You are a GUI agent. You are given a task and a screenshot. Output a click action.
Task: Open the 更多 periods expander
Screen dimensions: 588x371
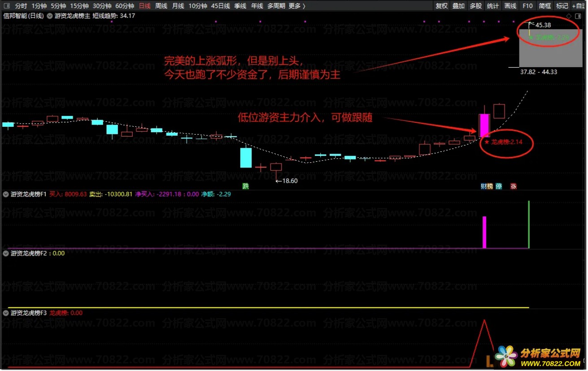point(297,6)
